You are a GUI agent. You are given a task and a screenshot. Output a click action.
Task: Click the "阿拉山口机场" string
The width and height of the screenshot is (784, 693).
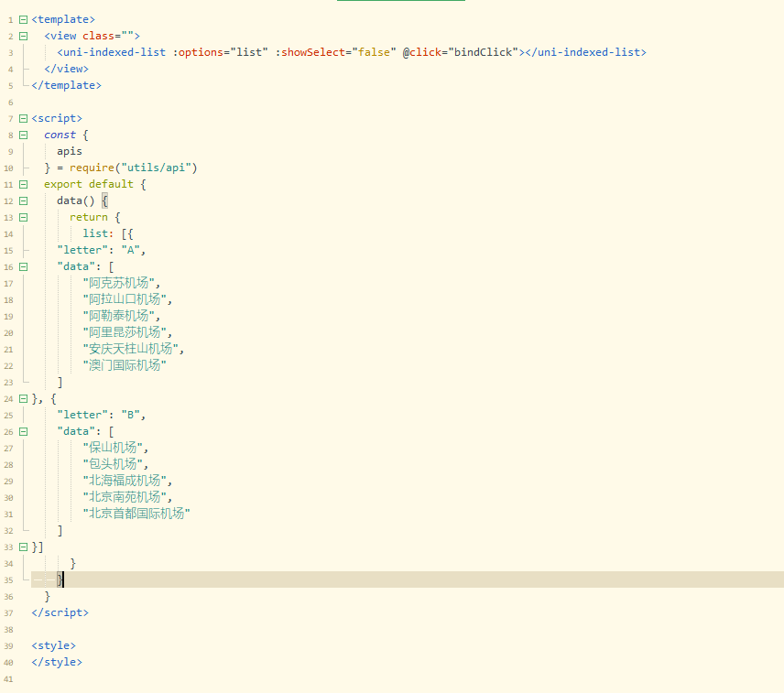[125, 299]
